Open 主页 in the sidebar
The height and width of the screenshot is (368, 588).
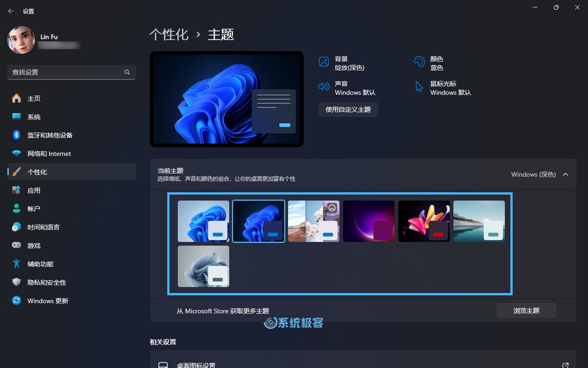pyautogui.click(x=72, y=98)
